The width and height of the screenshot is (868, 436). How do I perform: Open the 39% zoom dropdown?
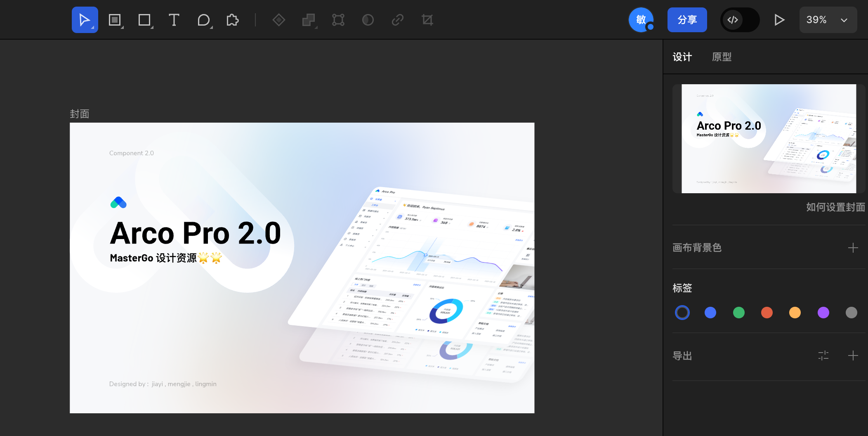(828, 20)
